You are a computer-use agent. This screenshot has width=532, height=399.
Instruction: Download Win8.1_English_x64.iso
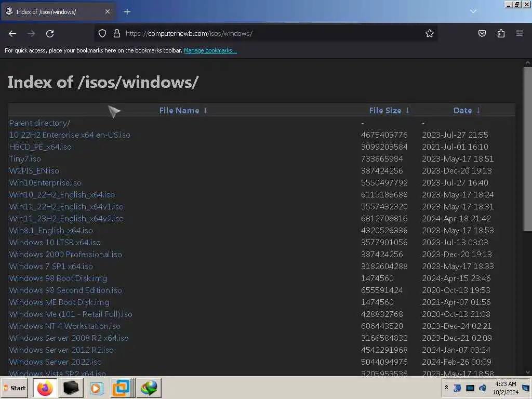(51, 231)
